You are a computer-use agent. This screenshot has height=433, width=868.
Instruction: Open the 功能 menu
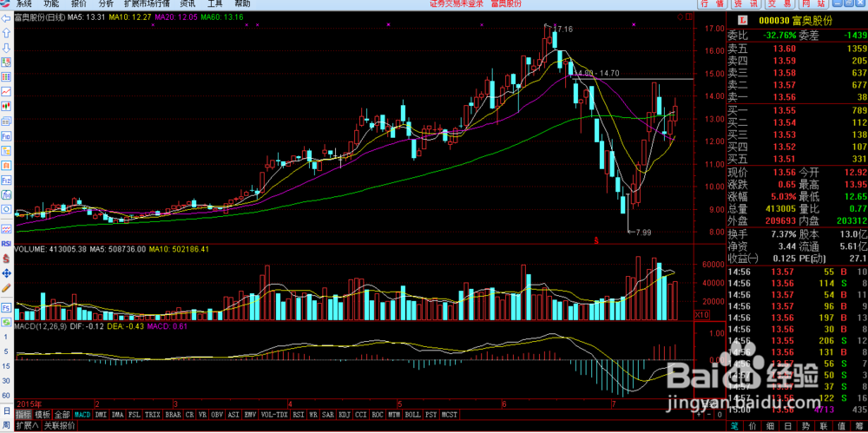click(x=51, y=3)
